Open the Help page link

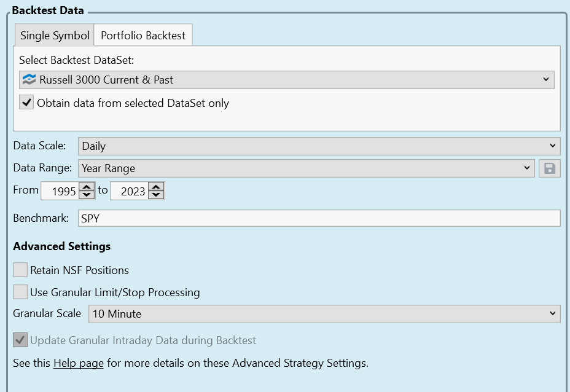point(79,363)
